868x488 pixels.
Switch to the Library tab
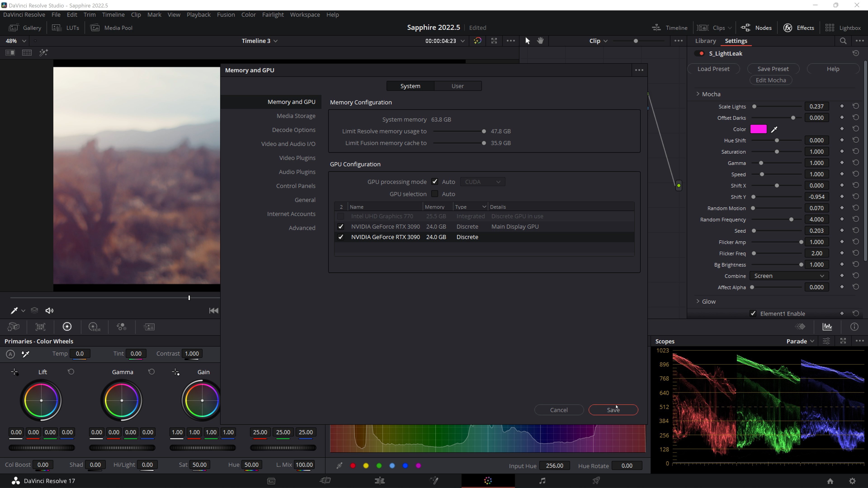[x=705, y=41]
